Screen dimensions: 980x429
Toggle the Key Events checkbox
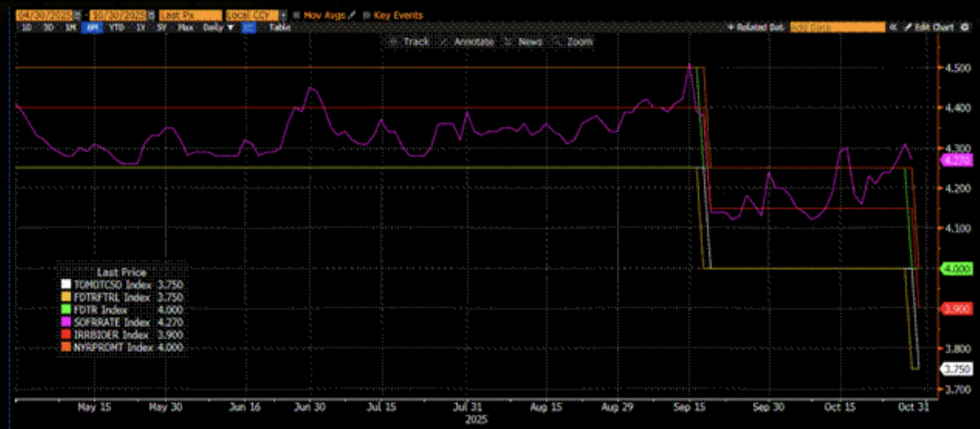pos(366,15)
